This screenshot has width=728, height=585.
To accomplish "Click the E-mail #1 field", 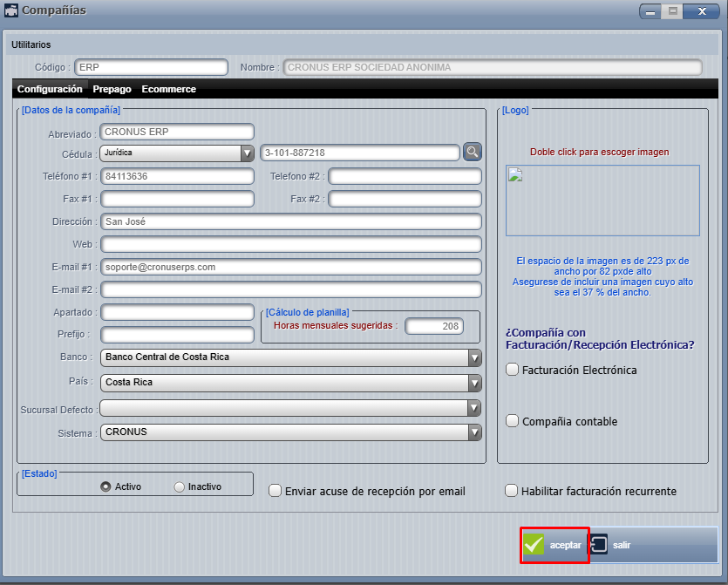I will [291, 267].
